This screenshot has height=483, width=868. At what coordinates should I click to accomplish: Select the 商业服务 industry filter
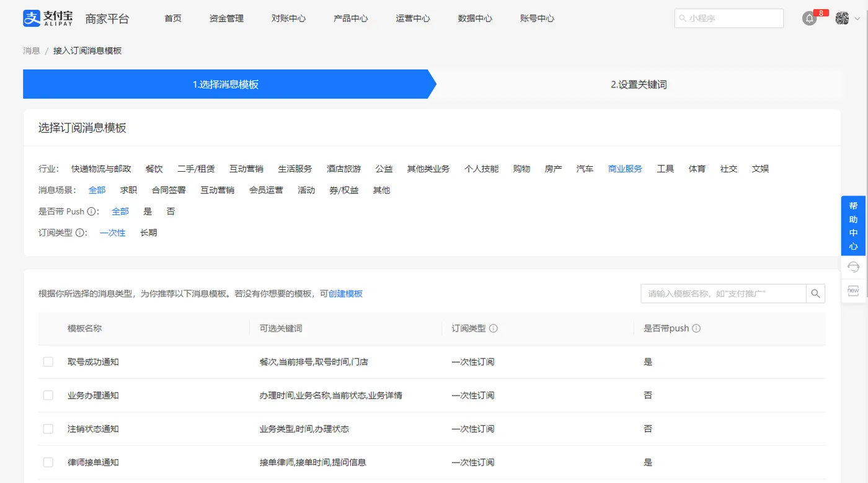click(626, 169)
